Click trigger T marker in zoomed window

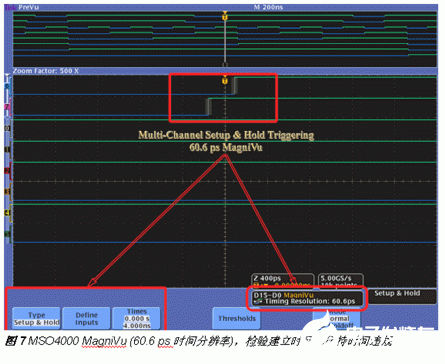pos(225,80)
